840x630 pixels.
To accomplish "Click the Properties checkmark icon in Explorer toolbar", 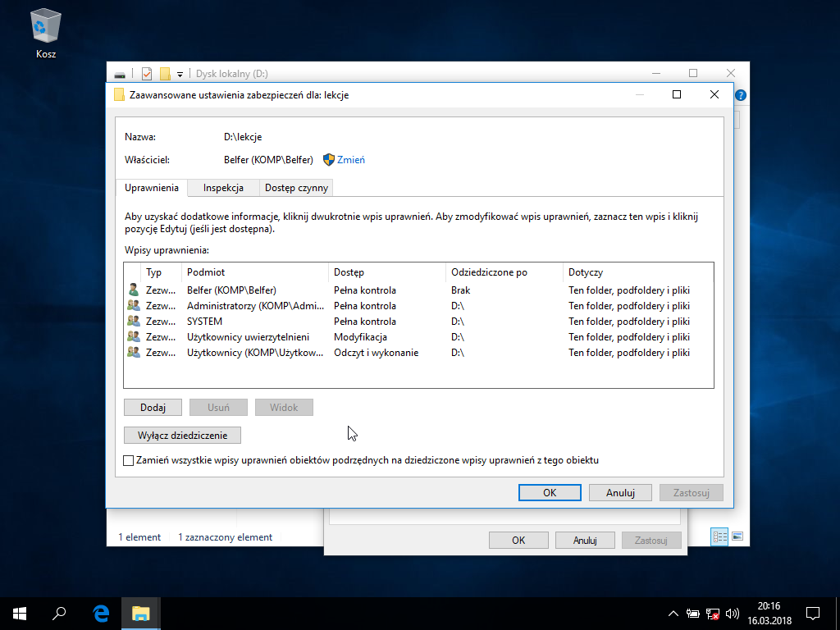I will pos(147,73).
